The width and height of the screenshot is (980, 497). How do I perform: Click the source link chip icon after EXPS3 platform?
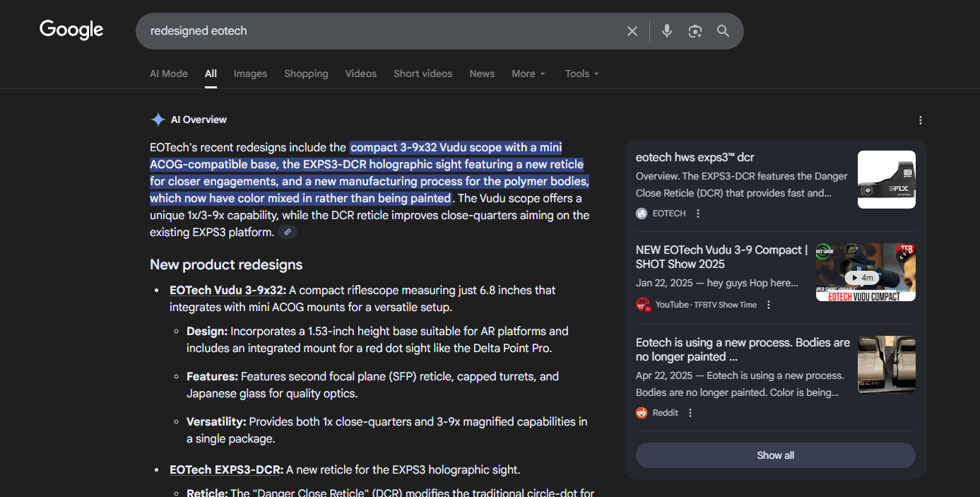coord(288,232)
